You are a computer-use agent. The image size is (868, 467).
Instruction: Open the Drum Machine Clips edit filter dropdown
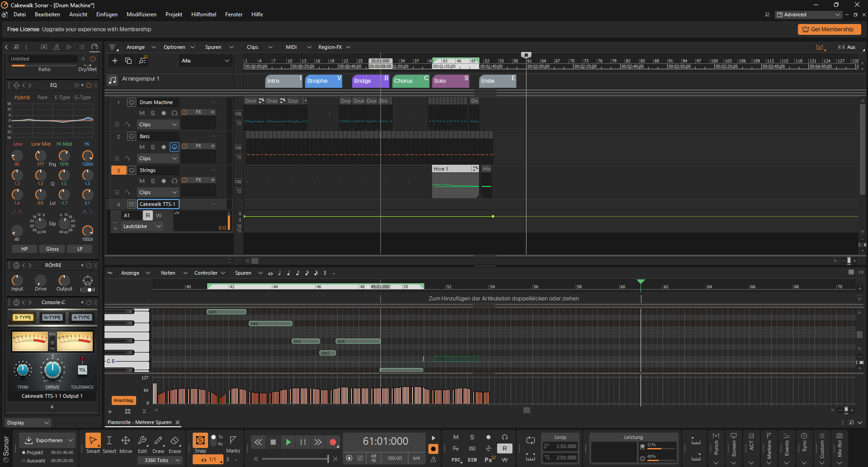coord(158,124)
